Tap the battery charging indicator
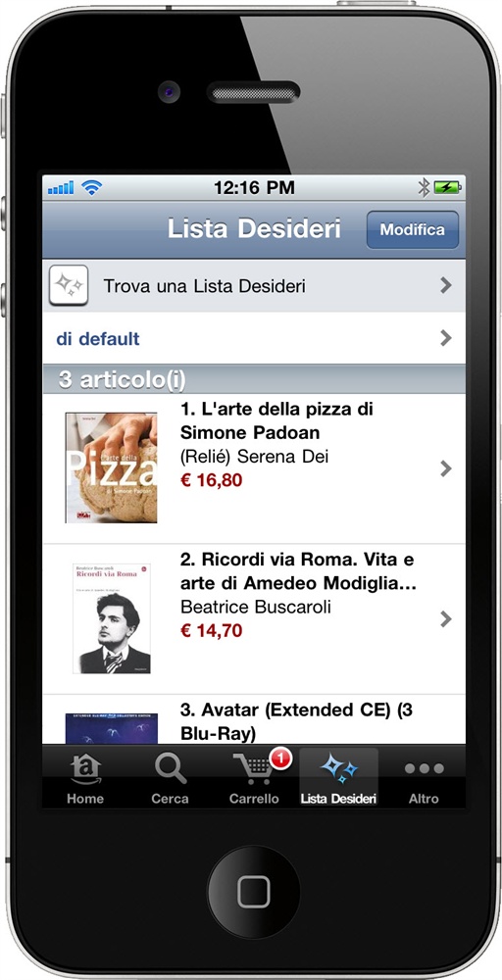Image resolution: width=502 pixels, height=980 pixels. click(x=448, y=187)
